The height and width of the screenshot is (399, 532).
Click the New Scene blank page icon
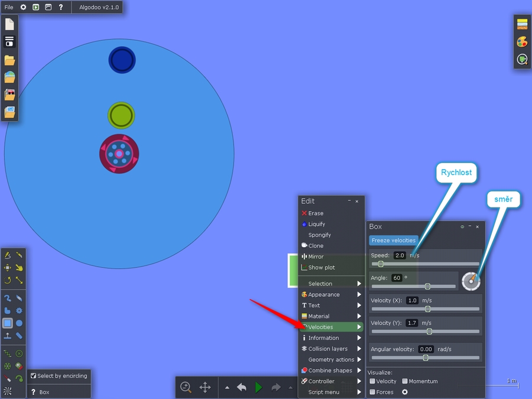tap(9, 24)
